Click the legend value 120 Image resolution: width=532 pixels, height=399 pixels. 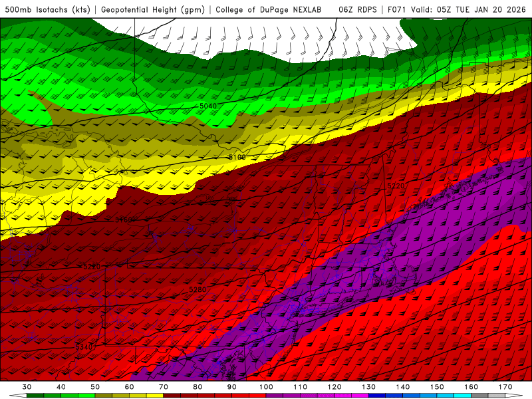click(x=334, y=387)
